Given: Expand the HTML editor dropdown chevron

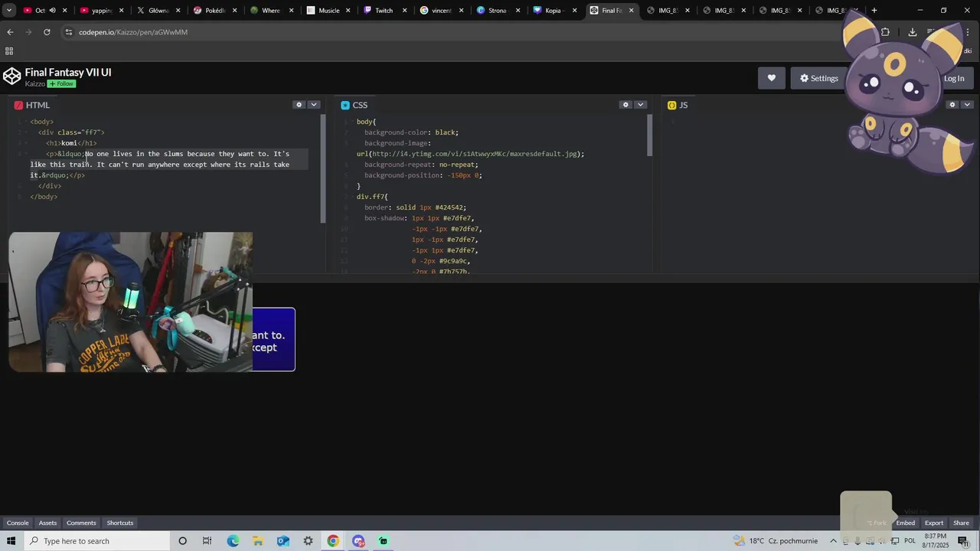Looking at the screenshot, I should pos(314,105).
